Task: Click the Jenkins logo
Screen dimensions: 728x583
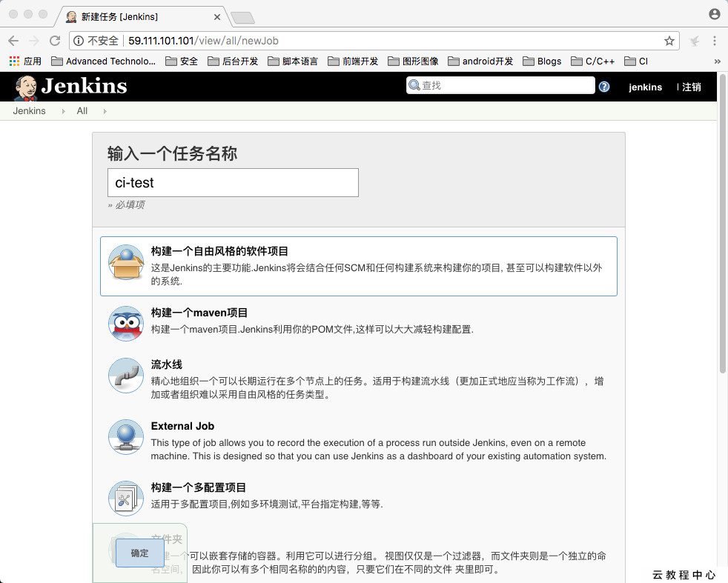Action: [x=70, y=87]
